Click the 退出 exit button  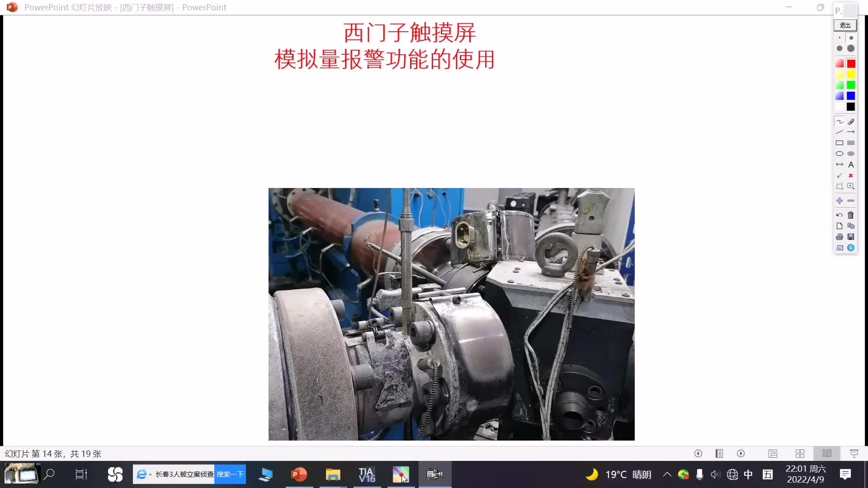click(x=845, y=25)
